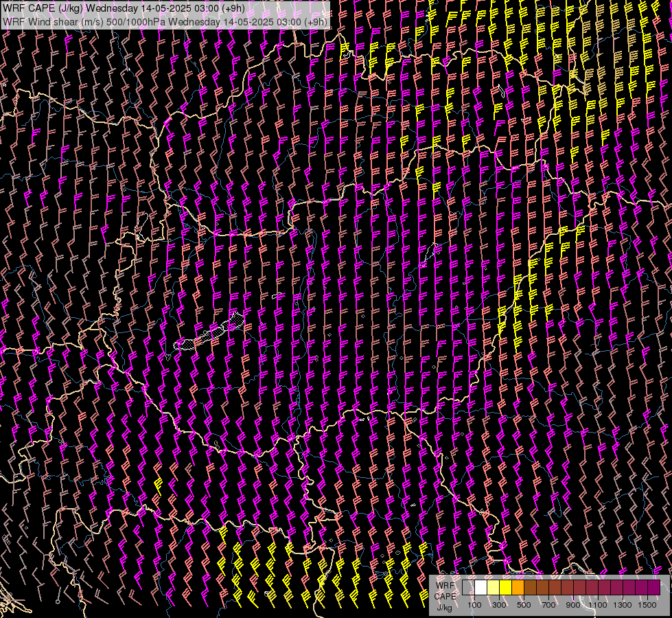Click the WRF CAPE (J/kg) title line
The width and height of the screenshot is (672, 618).
(124, 8)
